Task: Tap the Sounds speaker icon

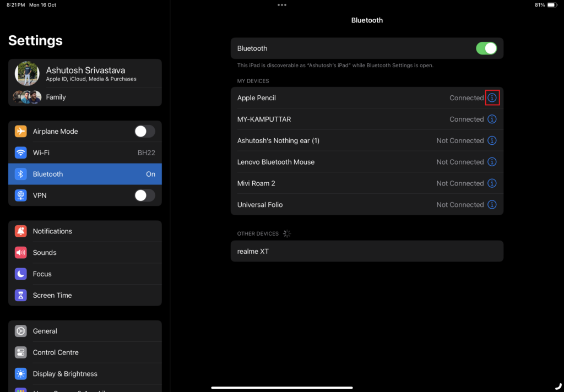Action: pyautogui.click(x=20, y=253)
